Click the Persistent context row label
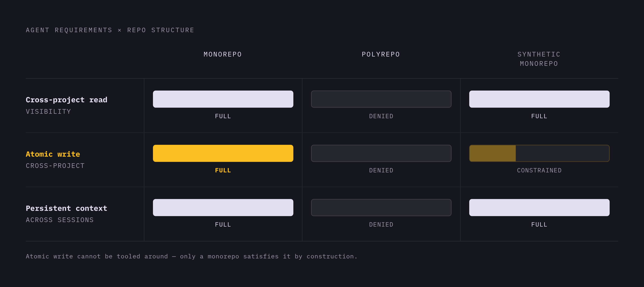 (67, 208)
